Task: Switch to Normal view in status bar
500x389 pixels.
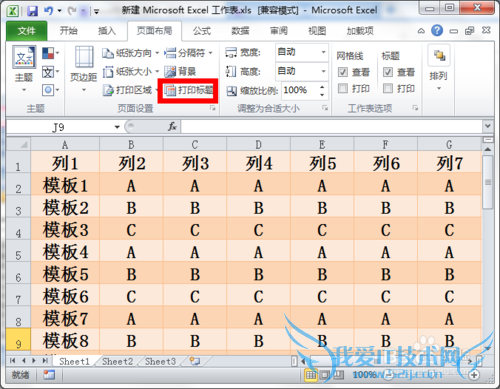Action: [310, 375]
